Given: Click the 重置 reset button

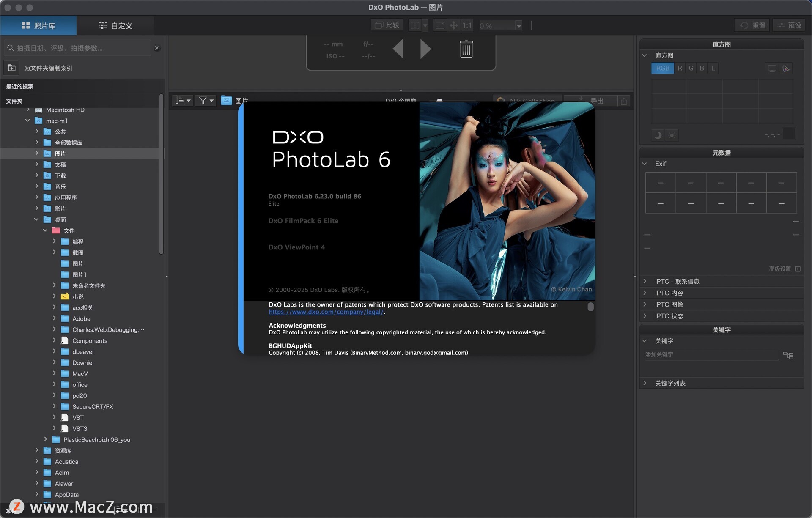Looking at the screenshot, I should point(752,25).
